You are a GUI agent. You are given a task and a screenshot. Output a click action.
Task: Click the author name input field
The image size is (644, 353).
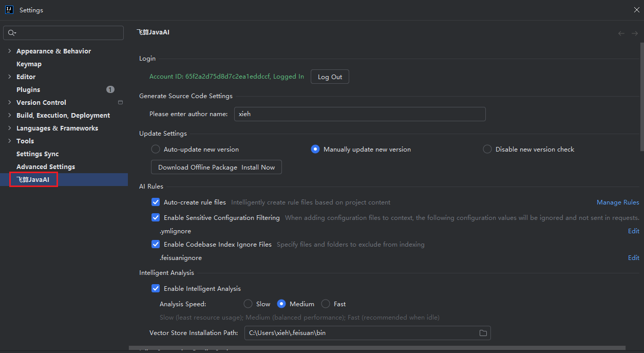click(x=359, y=114)
